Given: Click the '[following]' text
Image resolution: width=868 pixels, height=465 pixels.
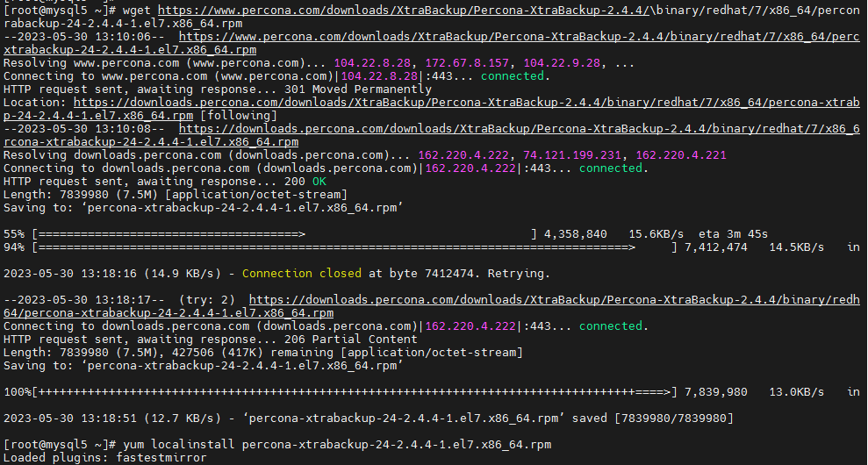Looking at the screenshot, I should [x=239, y=116].
